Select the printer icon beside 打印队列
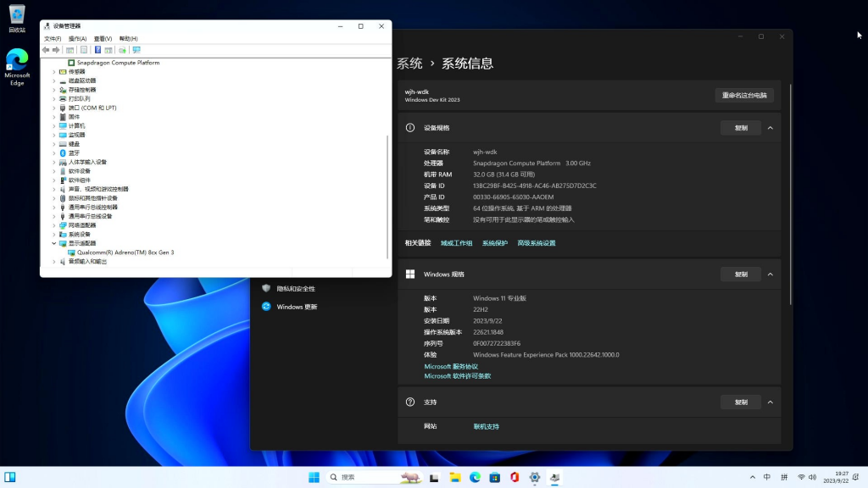Screen dimensions: 868x488 63,98
